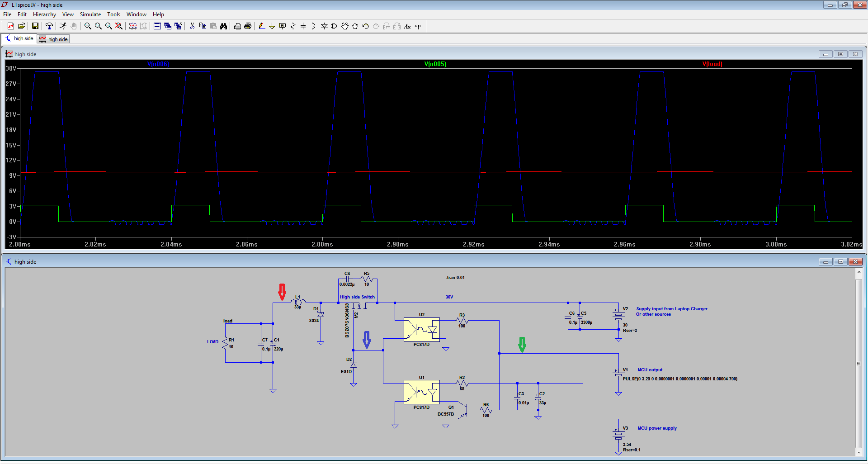The image size is (868, 464).
Task: Click the PC817D optocoupler U2 symbol
Action: [x=421, y=330]
